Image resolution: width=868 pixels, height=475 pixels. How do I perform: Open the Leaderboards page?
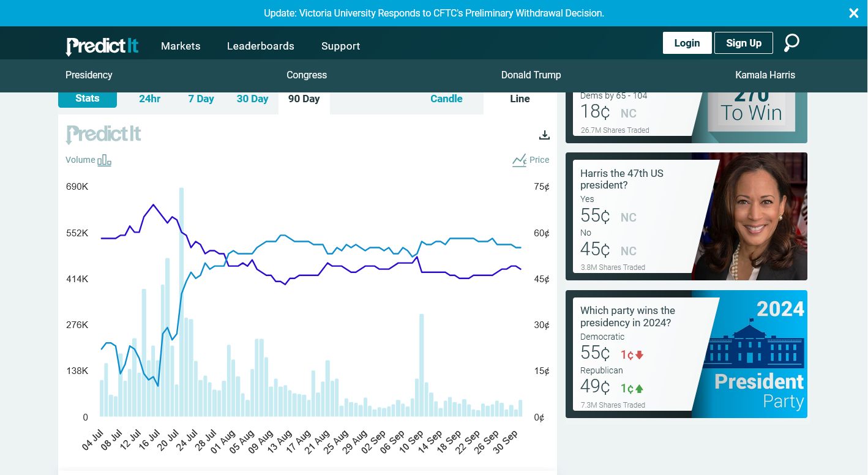pos(260,46)
